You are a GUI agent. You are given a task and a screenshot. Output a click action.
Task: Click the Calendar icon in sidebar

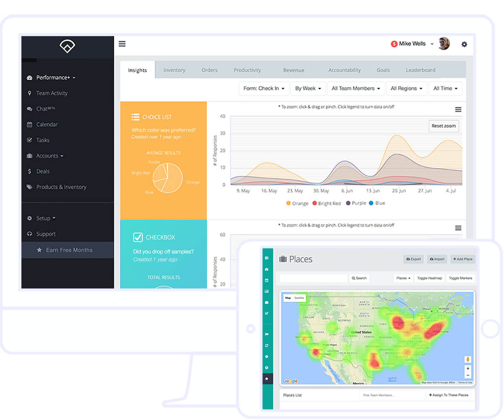pyautogui.click(x=29, y=124)
